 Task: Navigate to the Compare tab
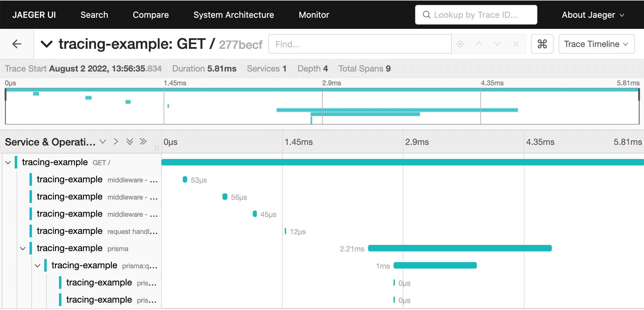[x=151, y=15]
